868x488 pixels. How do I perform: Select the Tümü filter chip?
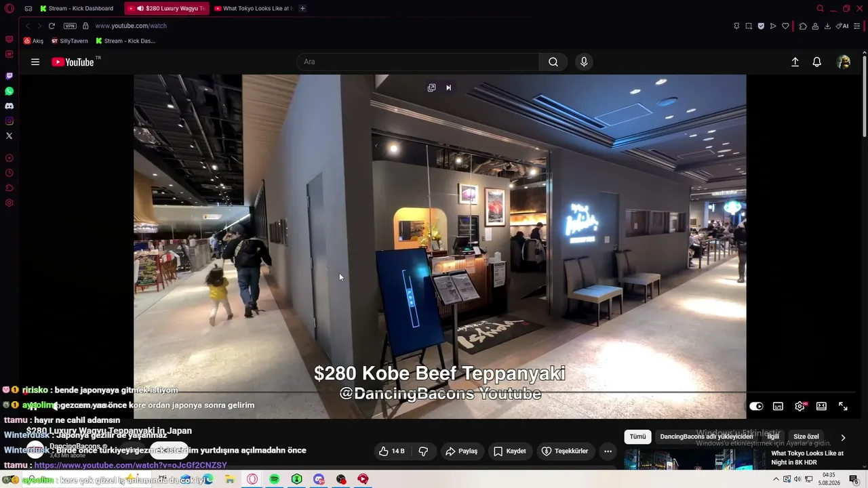coord(637,436)
